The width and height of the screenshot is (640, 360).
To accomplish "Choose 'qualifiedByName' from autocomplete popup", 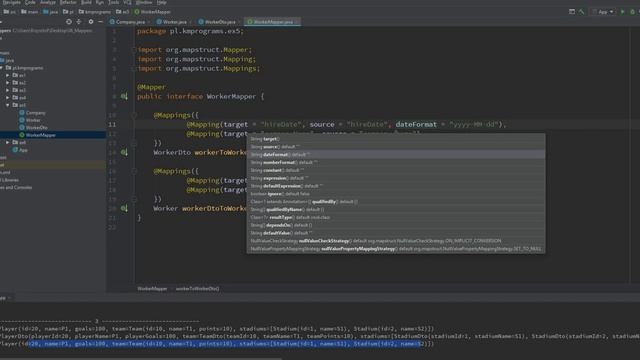I will click(x=396, y=209).
